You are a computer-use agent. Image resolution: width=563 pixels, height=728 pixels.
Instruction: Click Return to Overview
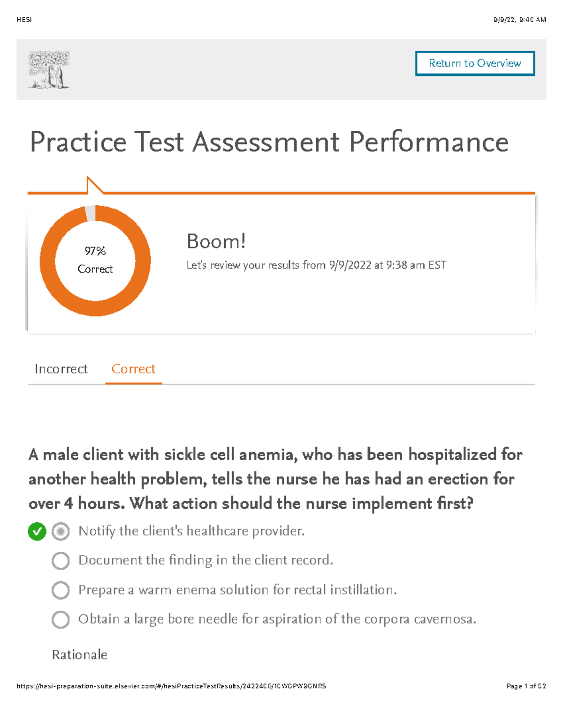tap(474, 63)
